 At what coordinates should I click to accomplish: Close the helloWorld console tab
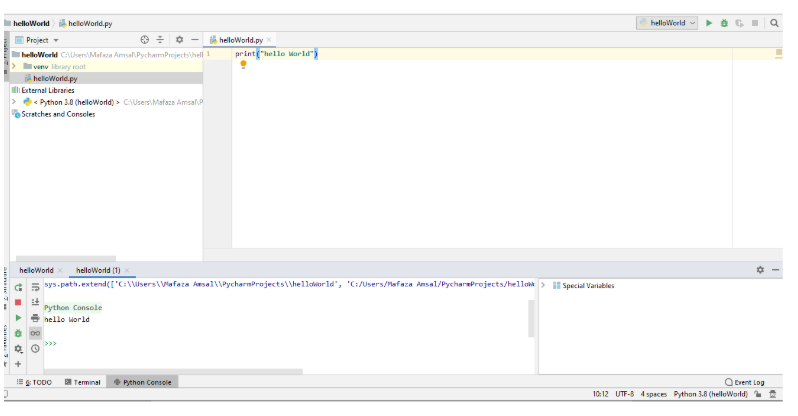click(x=61, y=270)
